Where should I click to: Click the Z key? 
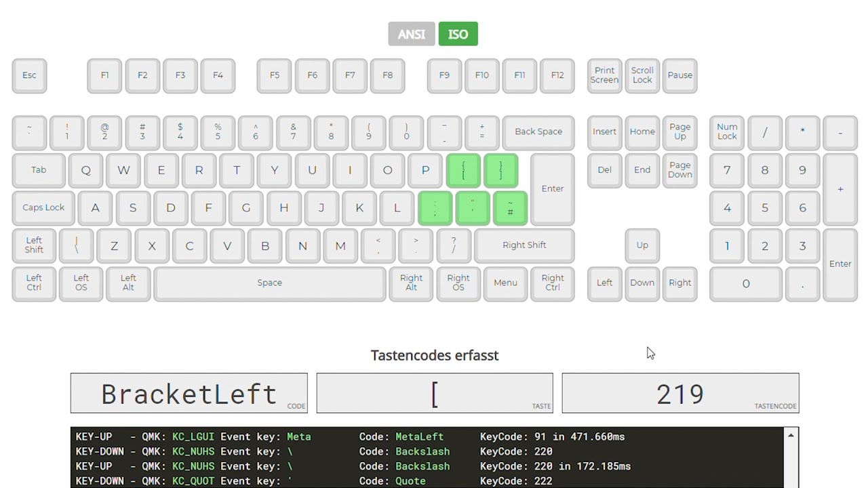114,245
